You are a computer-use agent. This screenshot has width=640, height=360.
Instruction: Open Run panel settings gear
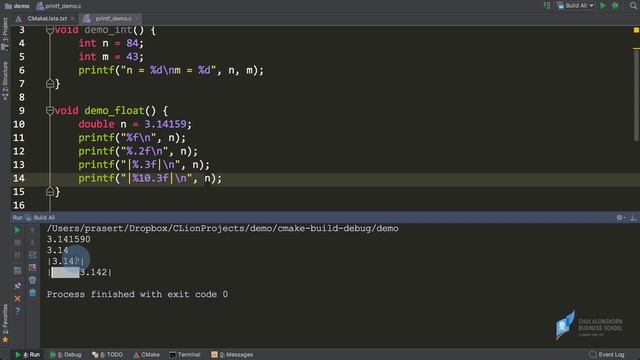click(620, 218)
